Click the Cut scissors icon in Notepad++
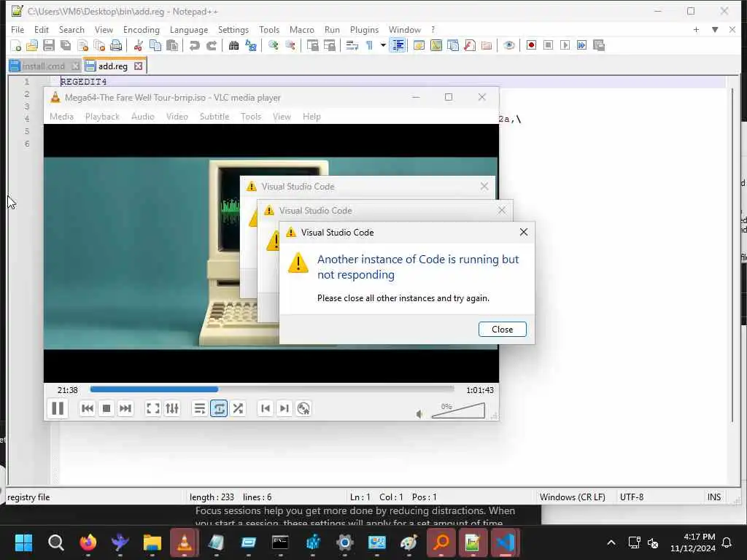This screenshot has width=747, height=560. click(138, 45)
